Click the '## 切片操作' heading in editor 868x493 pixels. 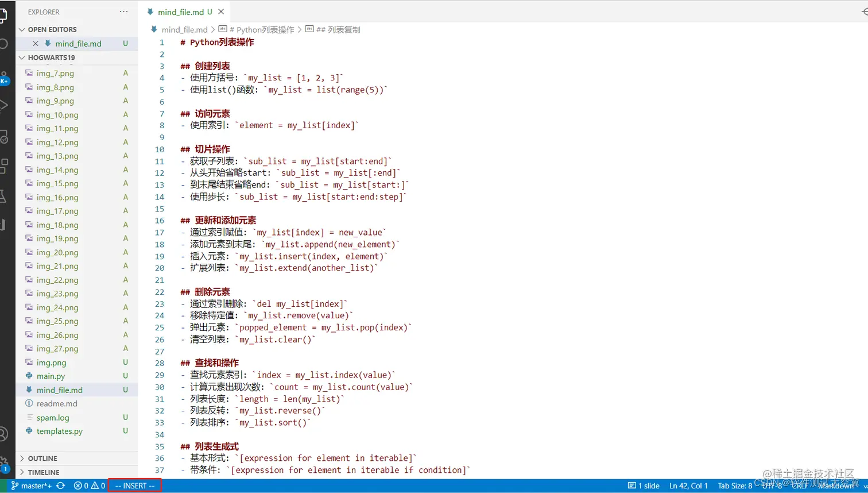pyautogui.click(x=206, y=149)
